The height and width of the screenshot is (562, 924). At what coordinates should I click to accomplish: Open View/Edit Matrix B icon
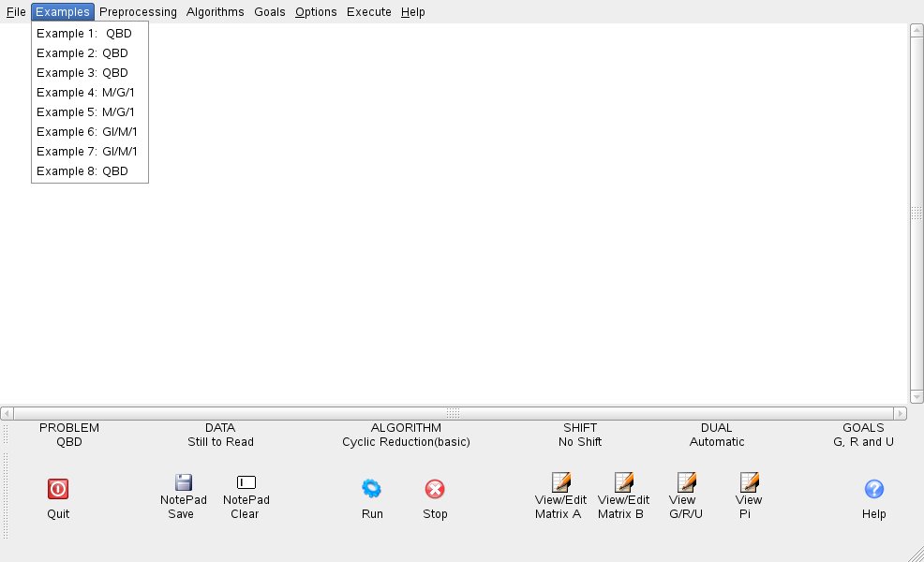click(623, 482)
